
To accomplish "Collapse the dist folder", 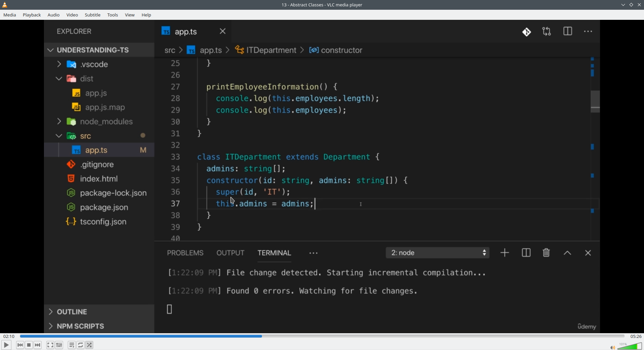I will pos(99,79).
